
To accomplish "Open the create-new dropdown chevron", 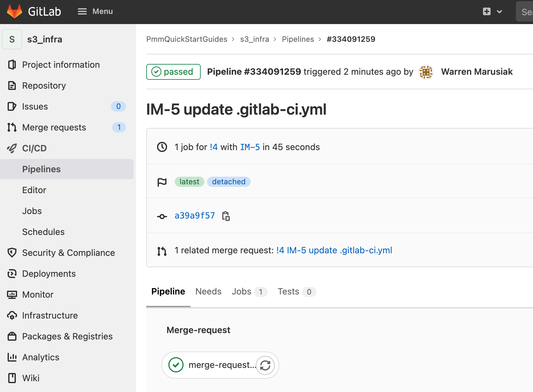I will pyautogui.click(x=499, y=11).
